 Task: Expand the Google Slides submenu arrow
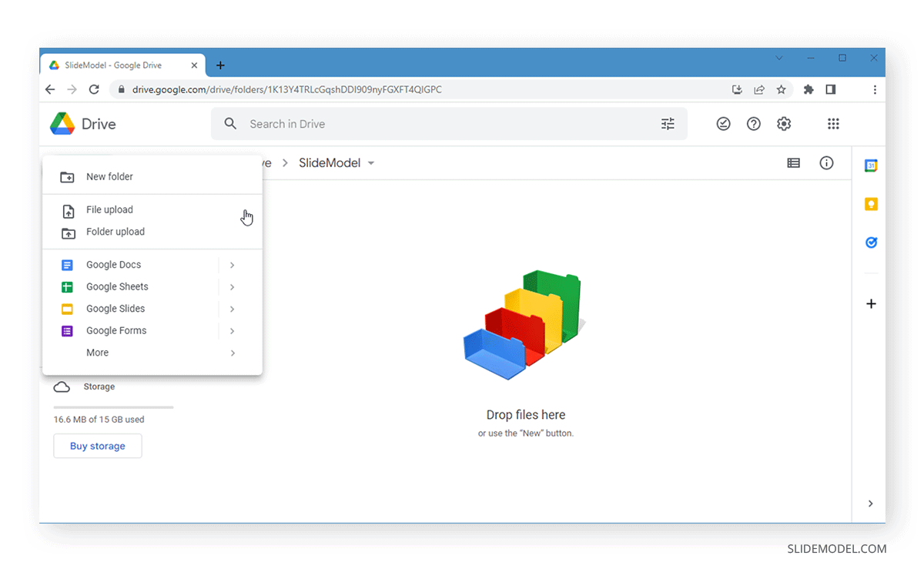point(232,308)
